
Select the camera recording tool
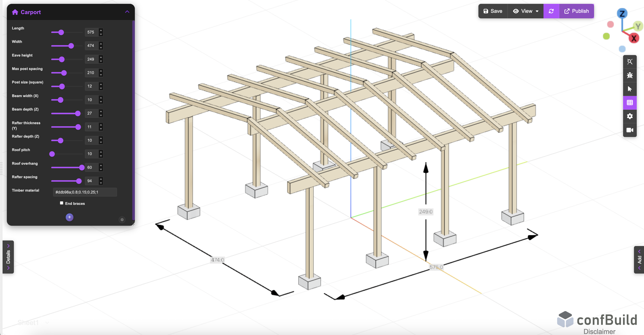(630, 130)
